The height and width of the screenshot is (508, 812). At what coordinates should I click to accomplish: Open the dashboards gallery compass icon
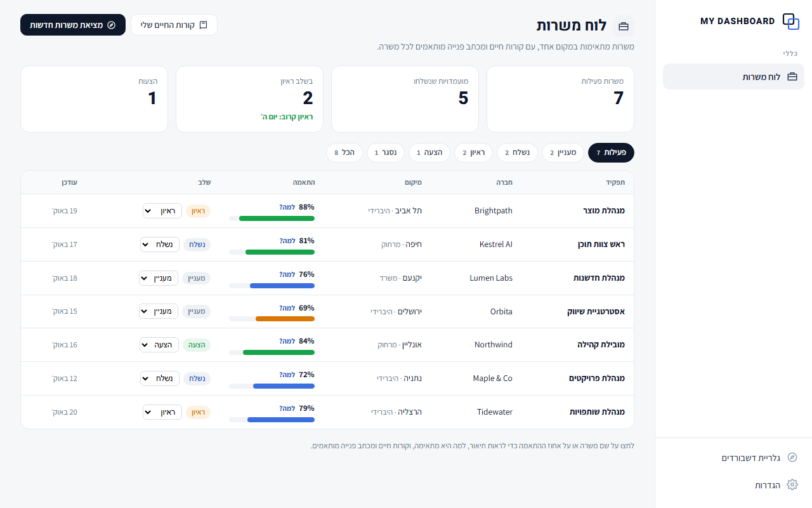coord(792,458)
